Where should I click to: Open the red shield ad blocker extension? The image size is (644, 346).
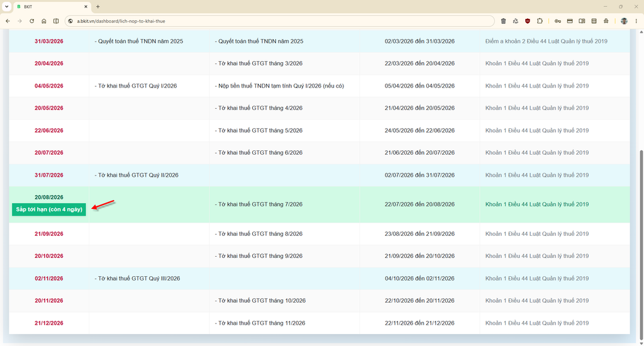pos(528,21)
